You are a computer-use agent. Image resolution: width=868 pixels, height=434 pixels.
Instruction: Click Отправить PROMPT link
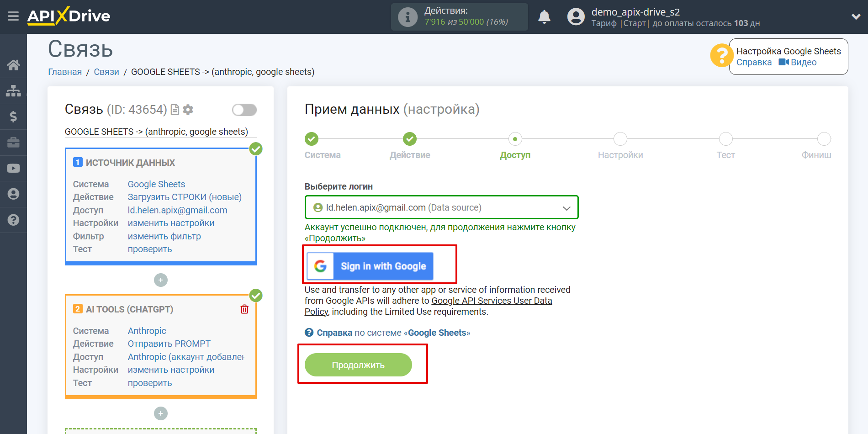169,344
